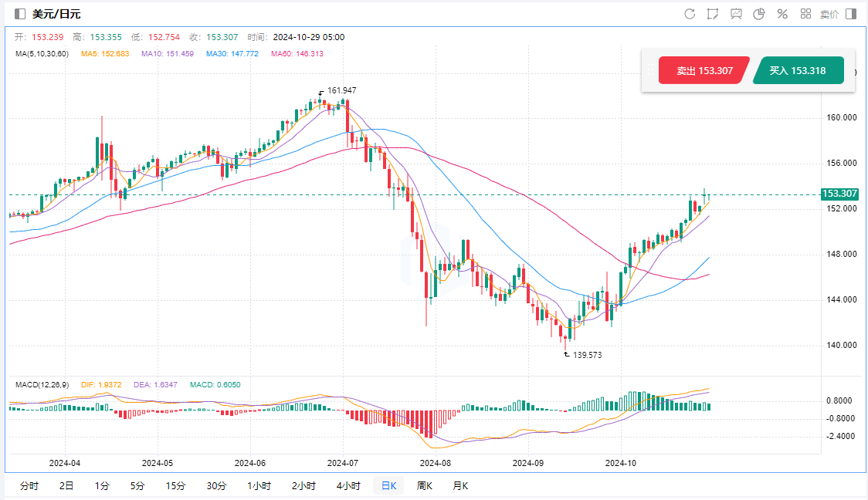This screenshot has width=868, height=500.
Task: Switch to the 15分 timeframe
Action: coord(175,485)
